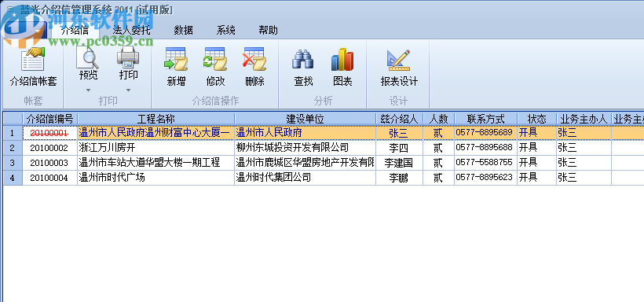Click phone number 0577-8895623
The width and height of the screenshot is (644, 302).
485,178
